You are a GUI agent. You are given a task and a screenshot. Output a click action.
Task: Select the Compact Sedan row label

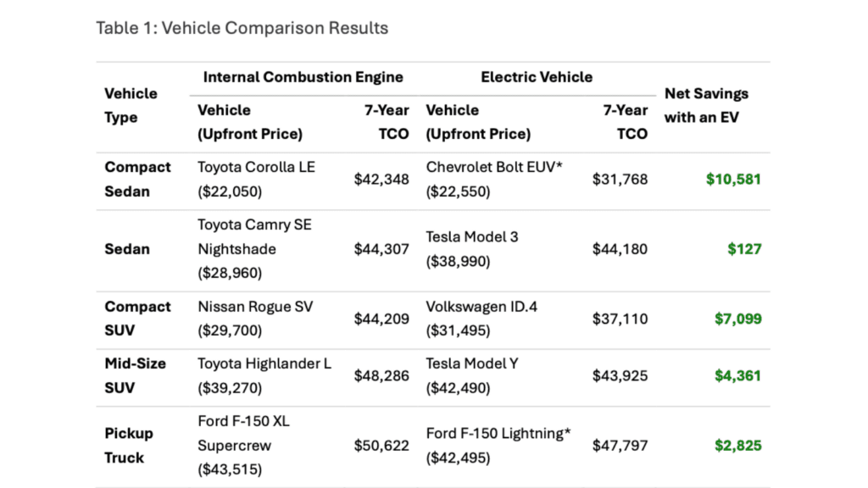point(137,179)
